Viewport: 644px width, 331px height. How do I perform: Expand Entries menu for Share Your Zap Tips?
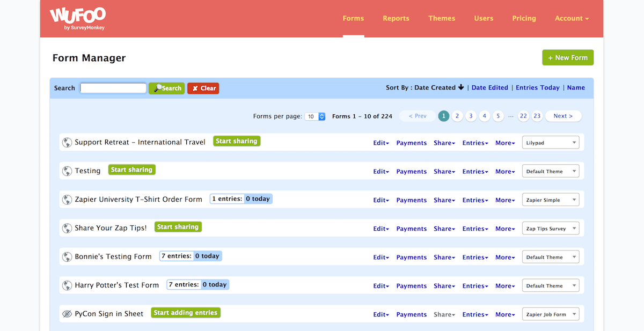click(x=475, y=229)
